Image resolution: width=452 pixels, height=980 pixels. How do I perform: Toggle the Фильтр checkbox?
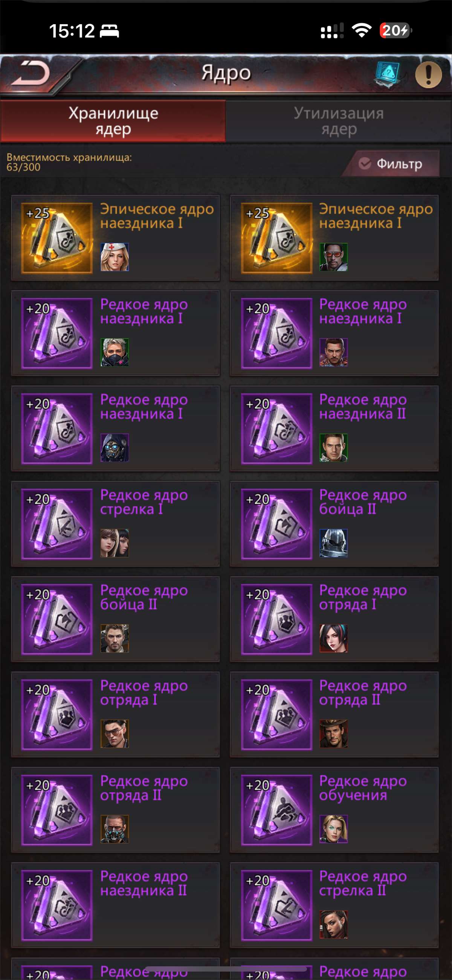pos(365,164)
